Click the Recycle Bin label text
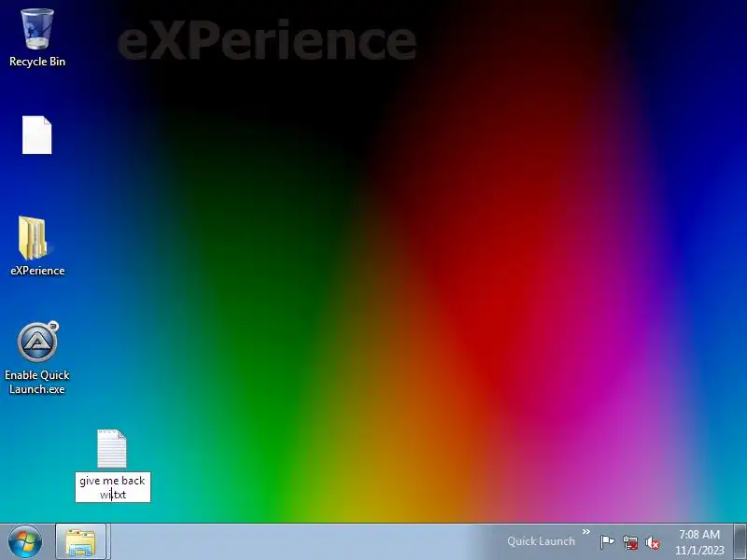 click(x=37, y=62)
